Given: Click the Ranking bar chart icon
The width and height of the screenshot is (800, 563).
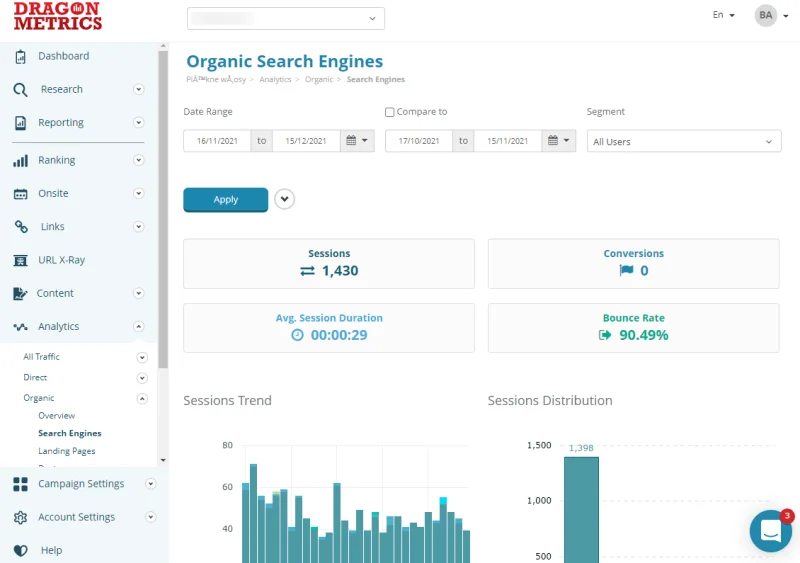Looking at the screenshot, I should click(20, 161).
